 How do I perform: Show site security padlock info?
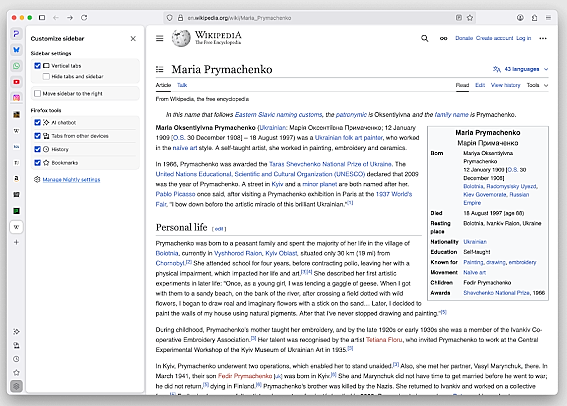tap(180, 18)
